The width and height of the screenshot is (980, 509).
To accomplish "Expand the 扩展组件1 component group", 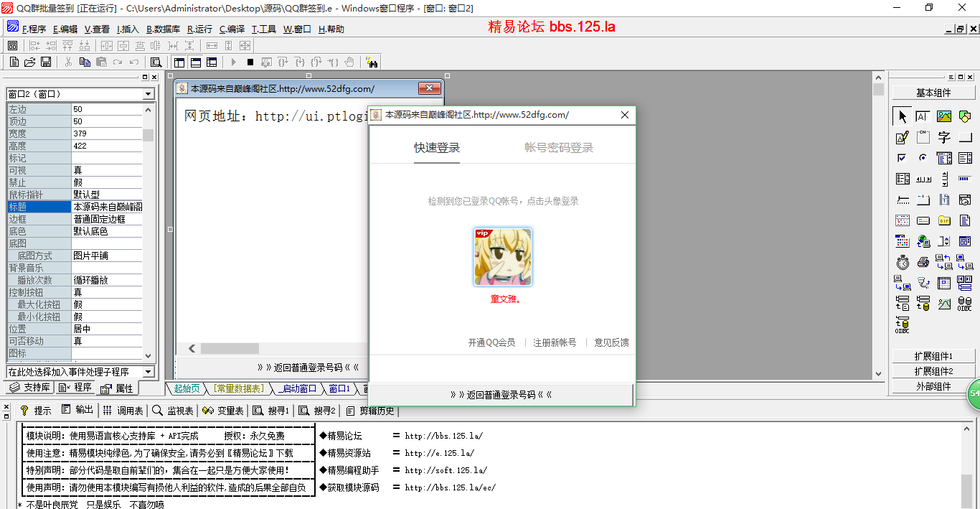I will 933,356.
